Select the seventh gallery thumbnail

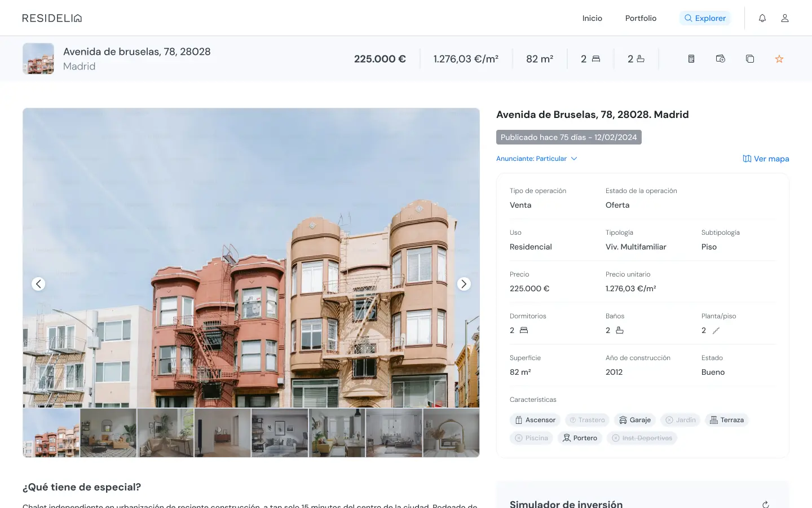pos(394,433)
